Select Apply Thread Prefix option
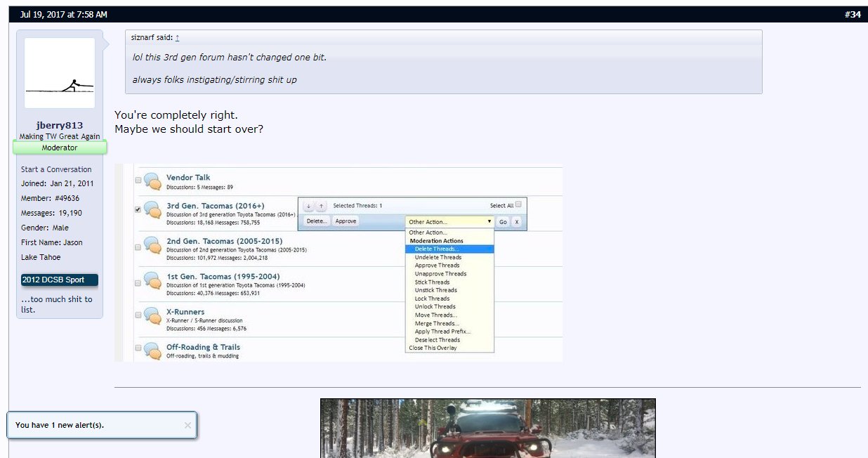Viewport: 868px width, 458px height. tap(442, 332)
